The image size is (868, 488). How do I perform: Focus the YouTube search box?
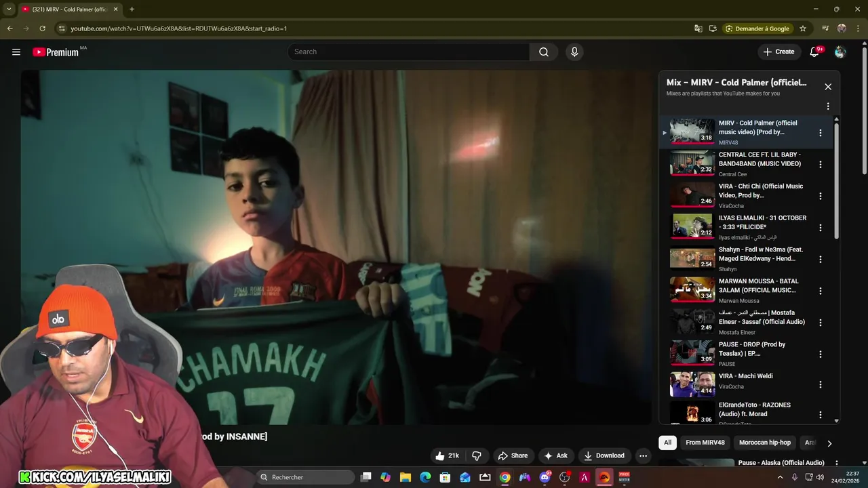[x=408, y=52]
